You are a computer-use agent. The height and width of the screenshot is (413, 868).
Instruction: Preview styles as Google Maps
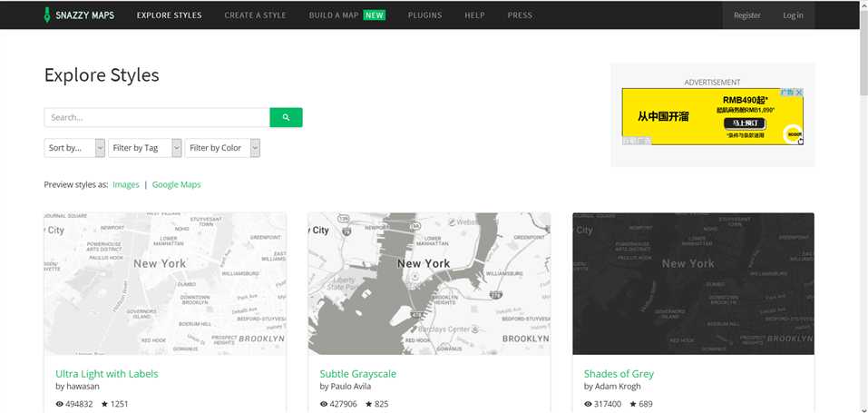click(177, 184)
